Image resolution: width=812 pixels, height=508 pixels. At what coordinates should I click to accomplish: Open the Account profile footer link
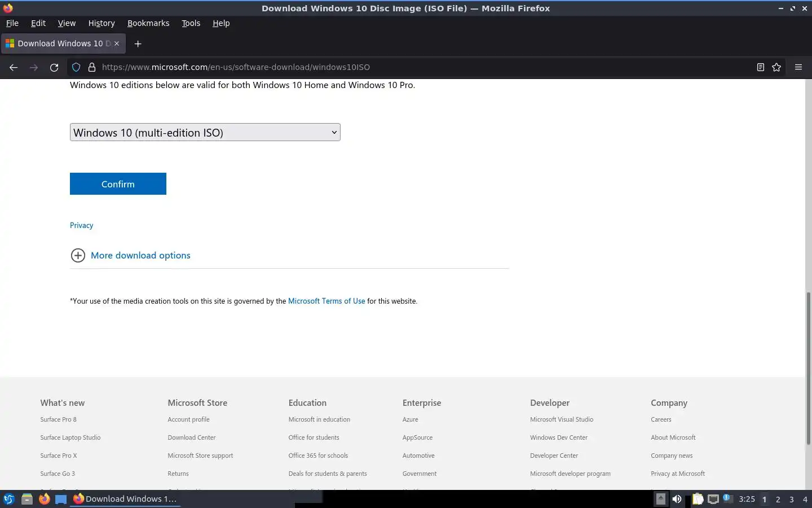(x=188, y=419)
